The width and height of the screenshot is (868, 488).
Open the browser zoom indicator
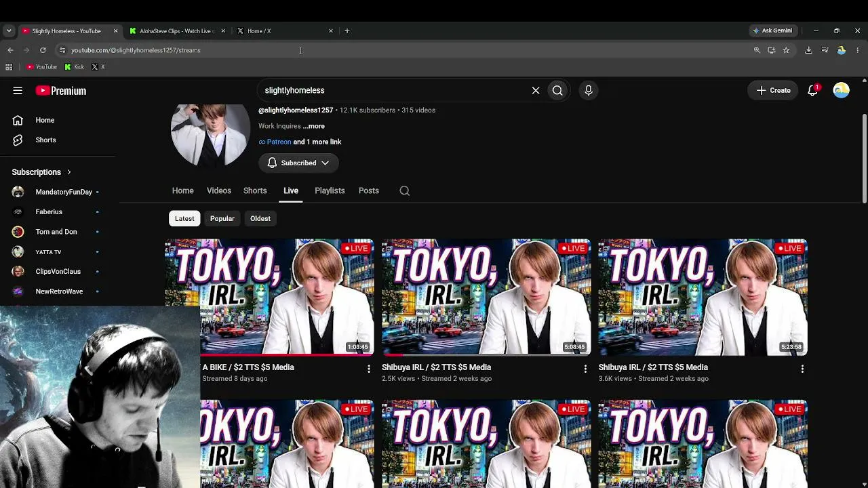point(757,50)
